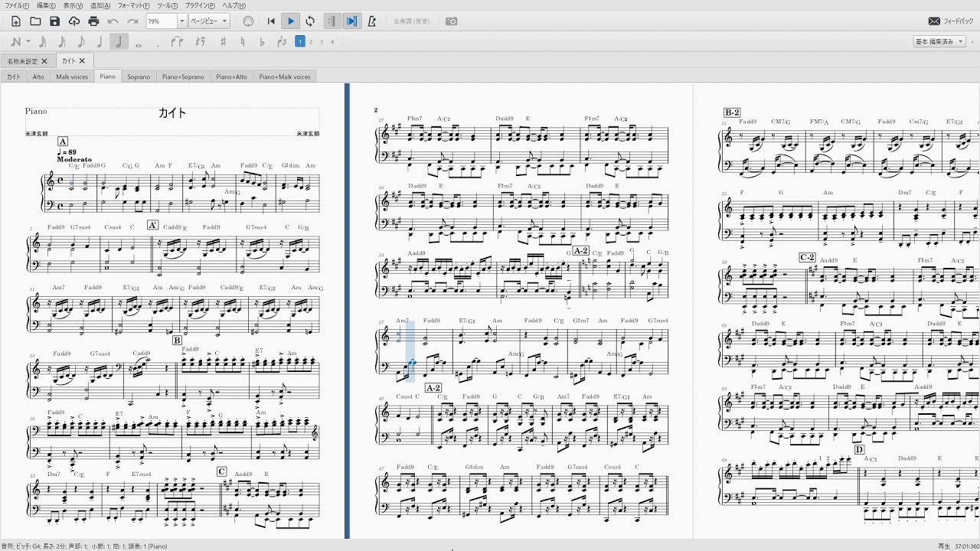
Task: Save the score with the floppy disk icon
Action: pyautogui.click(x=54, y=21)
